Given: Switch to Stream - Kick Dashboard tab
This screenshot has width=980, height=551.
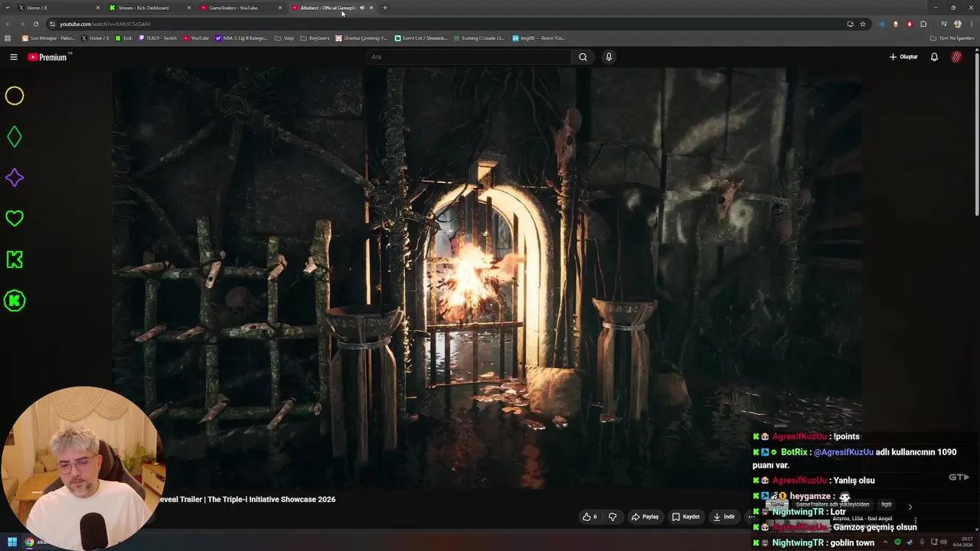Looking at the screenshot, I should (x=151, y=8).
